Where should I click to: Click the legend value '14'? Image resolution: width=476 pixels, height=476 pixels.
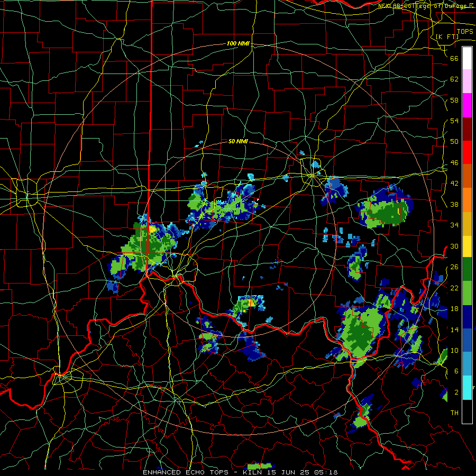click(x=454, y=329)
